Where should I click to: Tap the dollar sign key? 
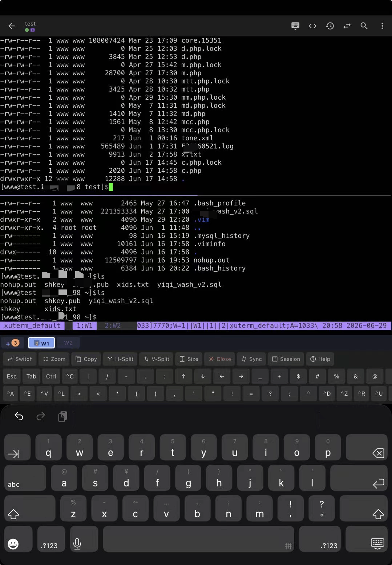298,376
